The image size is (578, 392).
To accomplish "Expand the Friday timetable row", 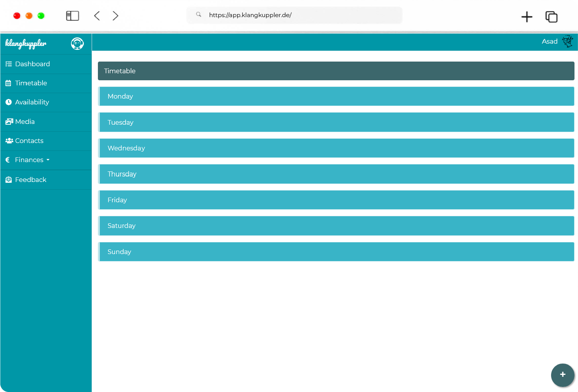I will click(x=336, y=200).
